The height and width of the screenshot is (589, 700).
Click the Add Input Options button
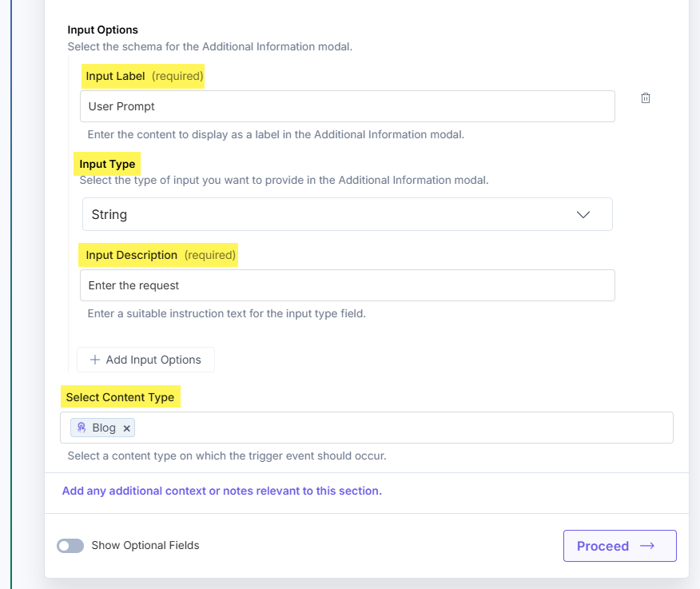click(x=145, y=360)
